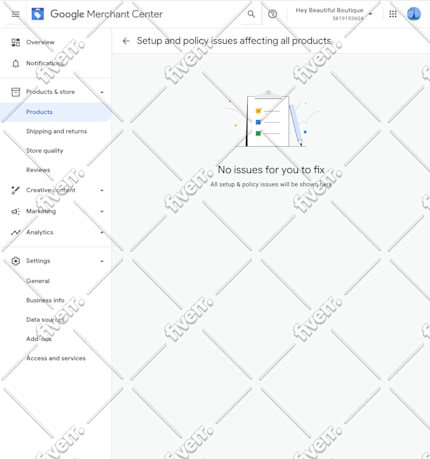Click the Creative content label
The image size is (430, 459).
(51, 190)
